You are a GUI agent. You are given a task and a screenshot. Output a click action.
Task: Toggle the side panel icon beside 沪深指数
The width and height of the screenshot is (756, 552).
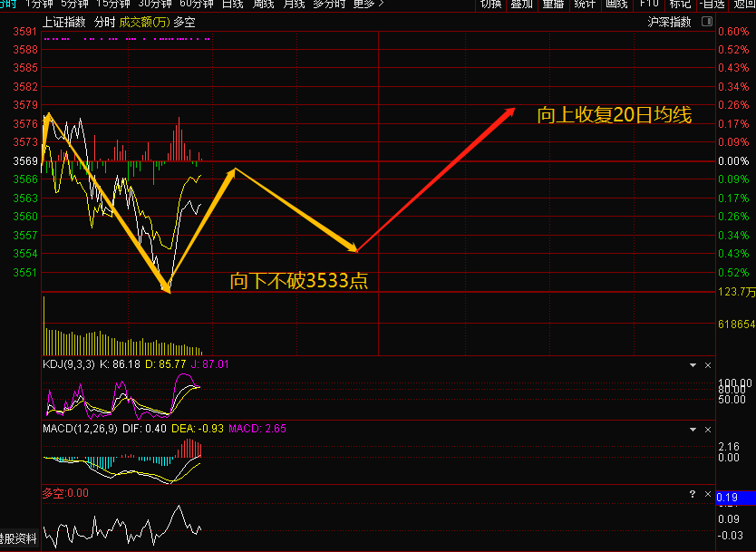(x=707, y=22)
